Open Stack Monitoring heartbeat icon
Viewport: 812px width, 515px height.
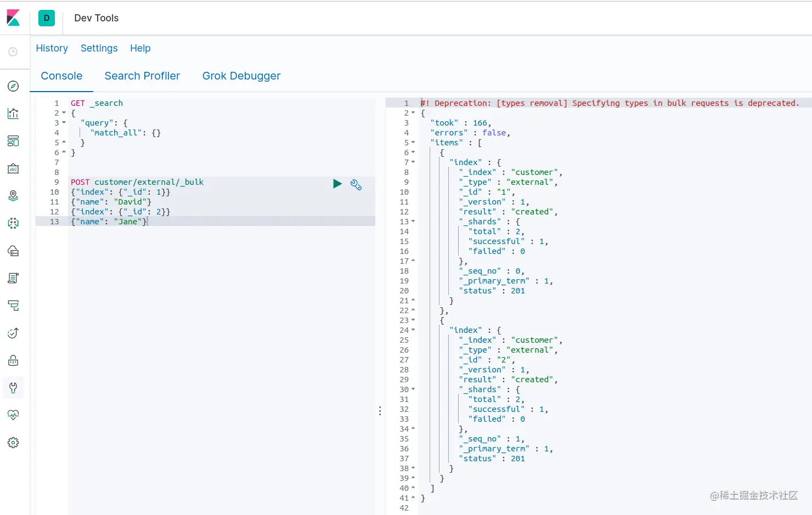click(x=13, y=415)
